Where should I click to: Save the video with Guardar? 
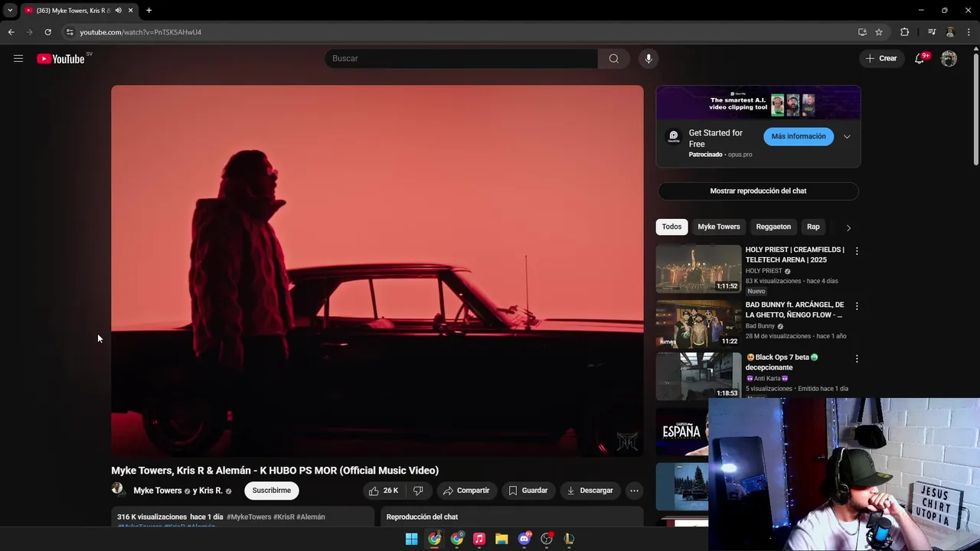[x=528, y=491]
